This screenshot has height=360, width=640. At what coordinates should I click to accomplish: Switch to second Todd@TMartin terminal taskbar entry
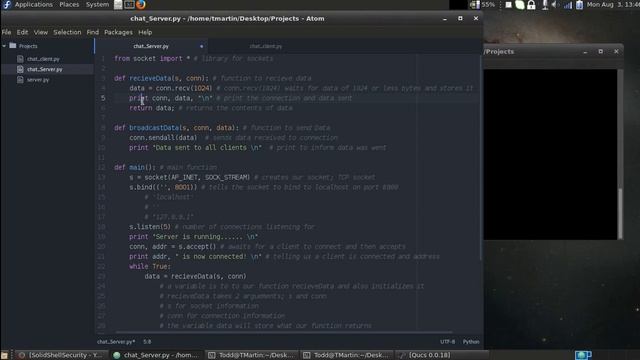(347, 355)
